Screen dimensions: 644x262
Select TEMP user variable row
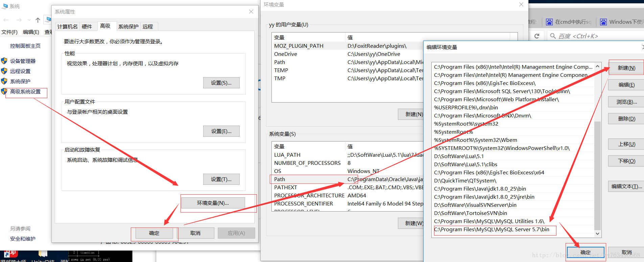(348, 70)
